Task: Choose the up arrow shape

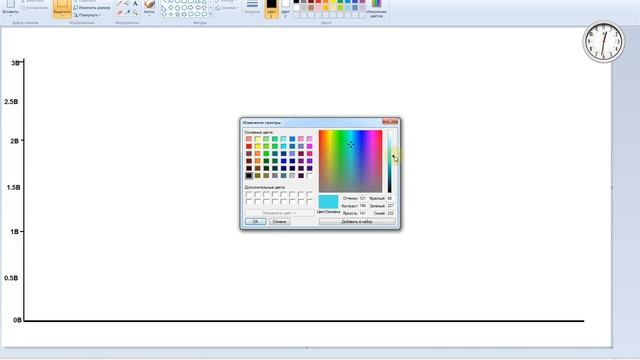Action: coord(204,8)
